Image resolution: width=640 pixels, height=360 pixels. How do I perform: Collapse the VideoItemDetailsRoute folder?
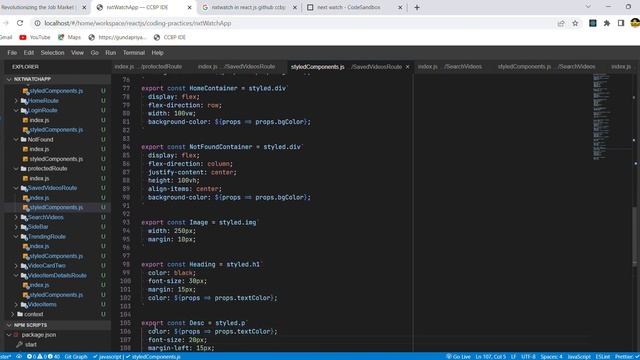coord(57,276)
